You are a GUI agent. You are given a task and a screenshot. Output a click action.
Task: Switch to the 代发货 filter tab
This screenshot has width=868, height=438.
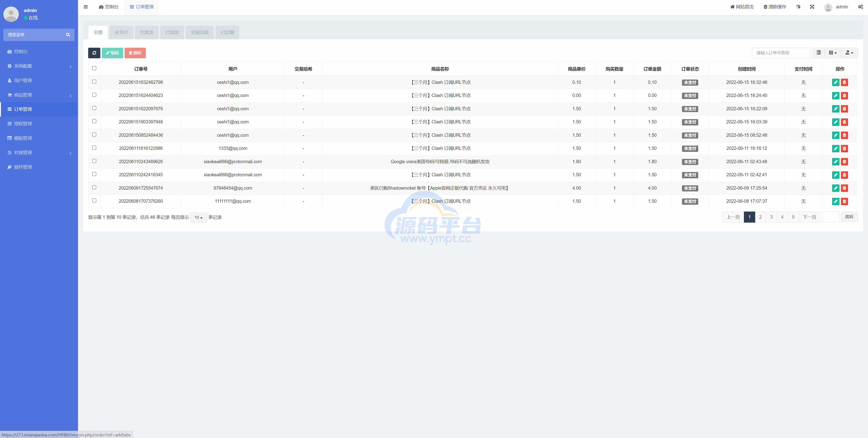tap(146, 32)
